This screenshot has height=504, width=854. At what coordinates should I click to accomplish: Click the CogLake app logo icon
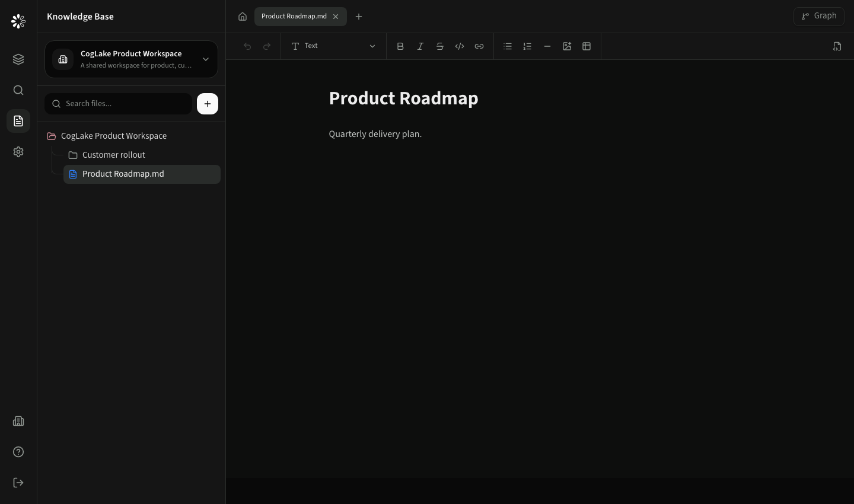(18, 21)
